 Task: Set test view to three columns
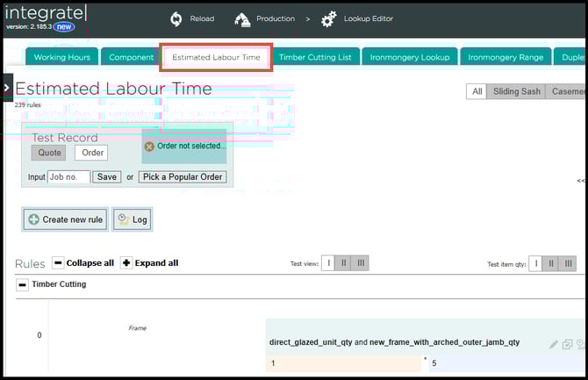(360, 263)
